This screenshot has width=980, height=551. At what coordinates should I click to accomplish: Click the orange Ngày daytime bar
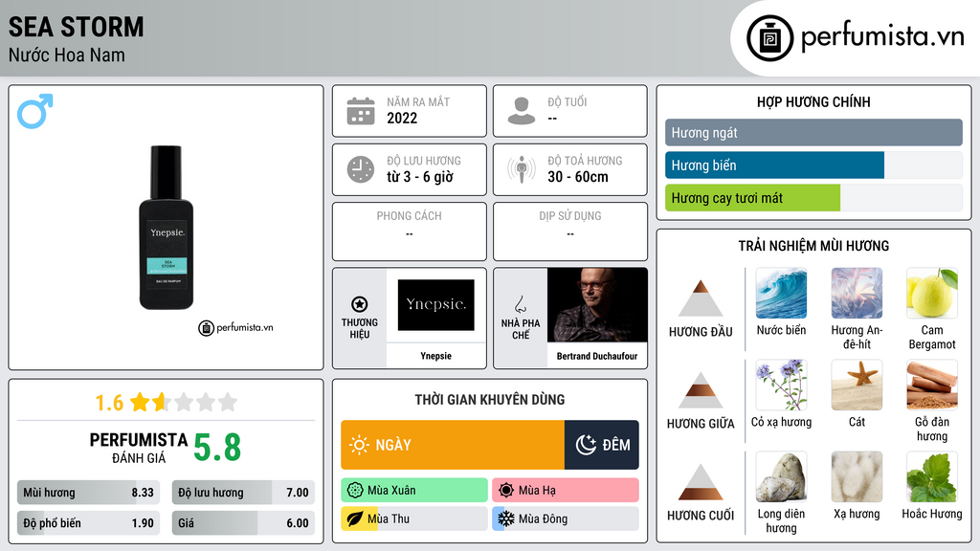(453, 445)
